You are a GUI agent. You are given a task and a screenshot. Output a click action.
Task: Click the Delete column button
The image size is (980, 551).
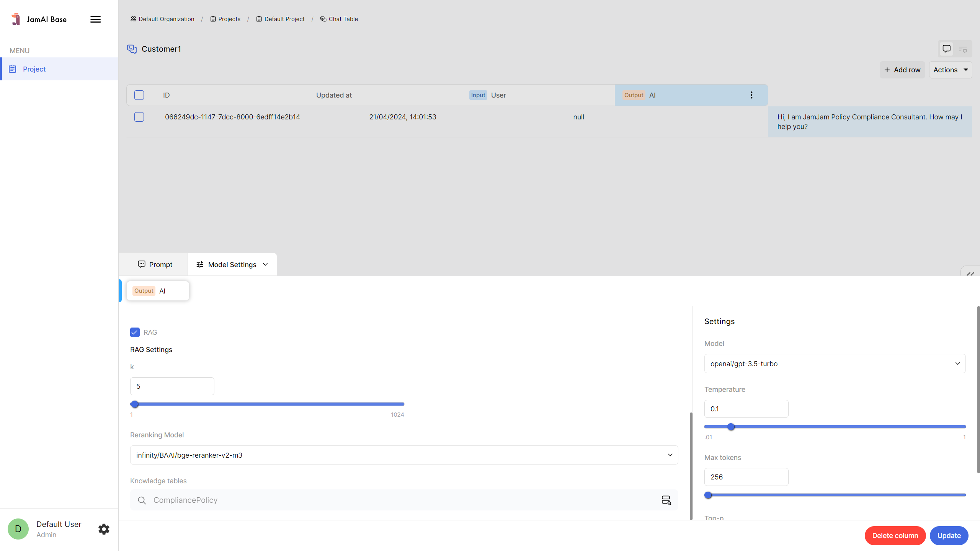pos(895,536)
